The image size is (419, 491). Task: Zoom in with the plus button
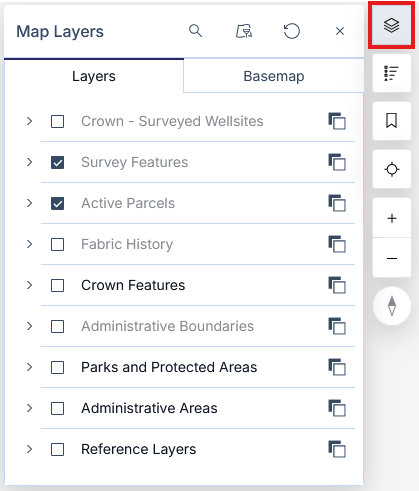coord(392,218)
